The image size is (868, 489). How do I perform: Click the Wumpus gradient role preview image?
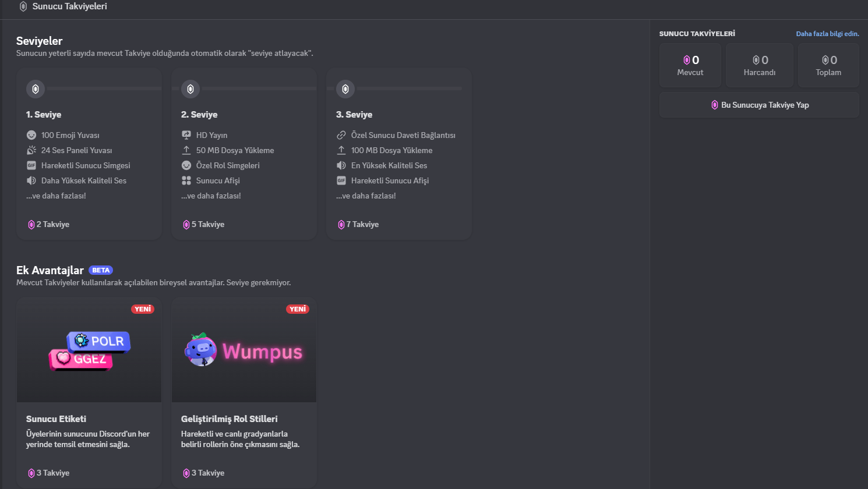(244, 350)
